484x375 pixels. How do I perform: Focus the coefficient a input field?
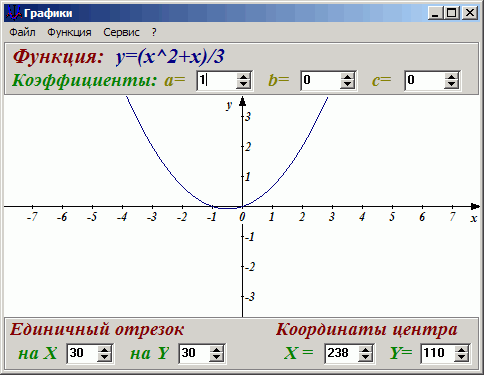(x=217, y=81)
